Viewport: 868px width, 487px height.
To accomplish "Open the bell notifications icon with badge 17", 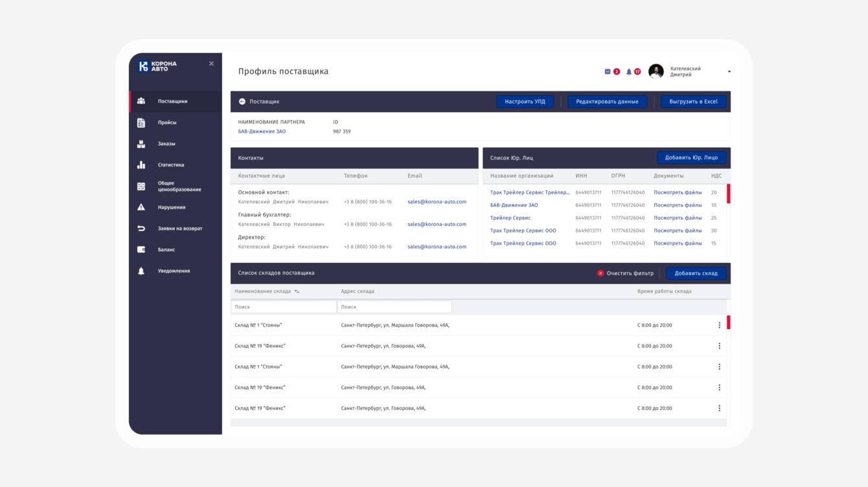I will pos(628,72).
